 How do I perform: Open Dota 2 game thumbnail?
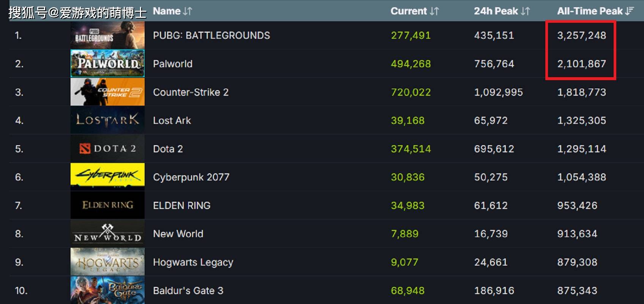107,149
